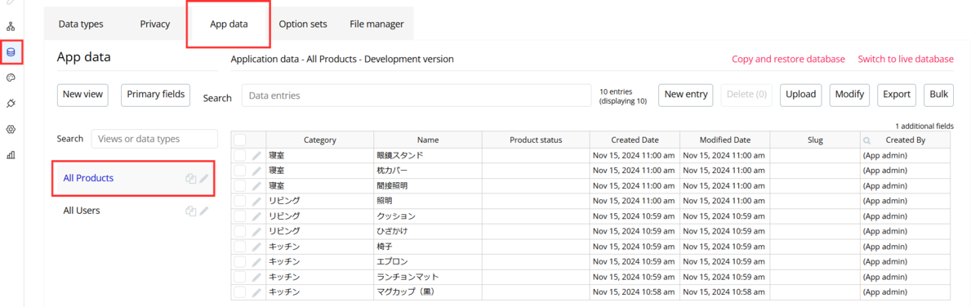Click the pencil edit icon beside All Products
Image resolution: width=980 pixels, height=307 pixels.
point(204,178)
